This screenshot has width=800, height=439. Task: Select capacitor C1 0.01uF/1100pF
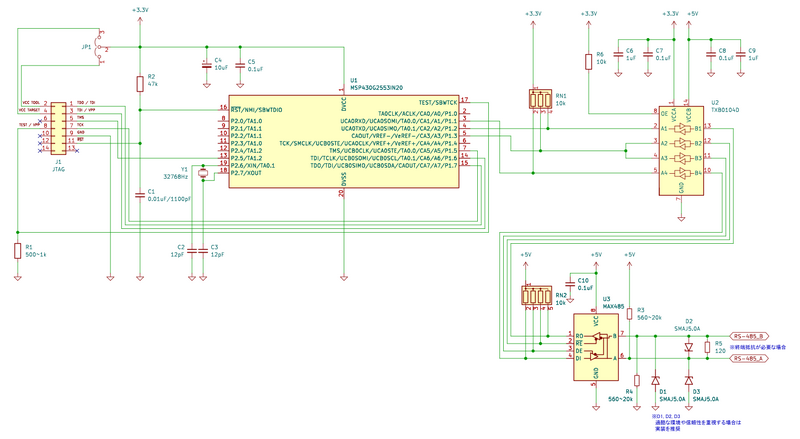point(140,196)
